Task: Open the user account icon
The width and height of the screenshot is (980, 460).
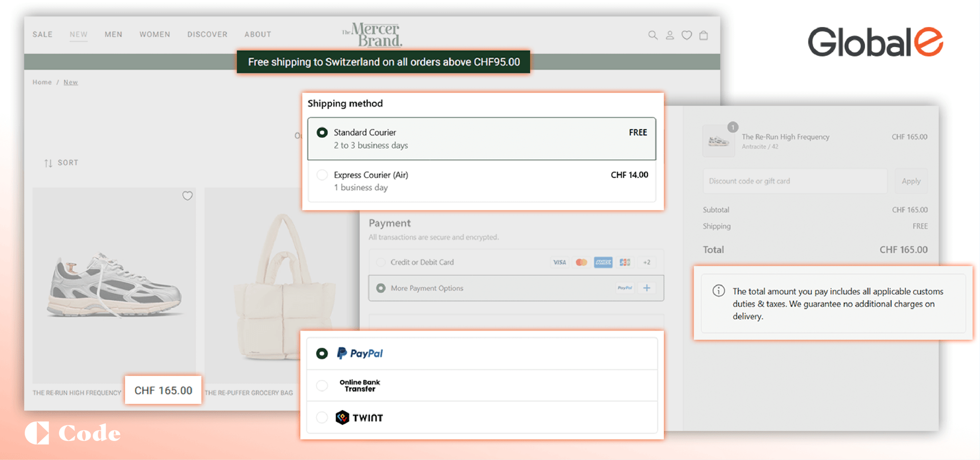Action: pos(670,35)
